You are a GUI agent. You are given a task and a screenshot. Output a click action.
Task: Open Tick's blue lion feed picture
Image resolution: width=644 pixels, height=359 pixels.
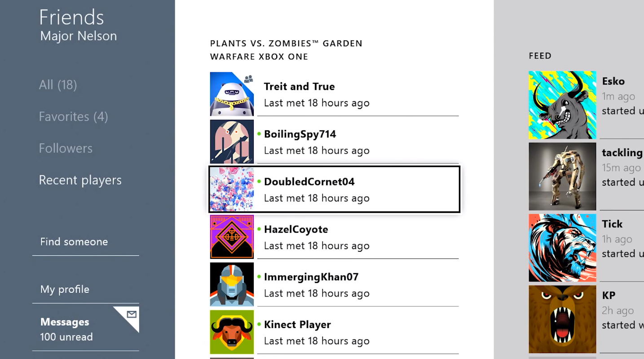coord(562,248)
